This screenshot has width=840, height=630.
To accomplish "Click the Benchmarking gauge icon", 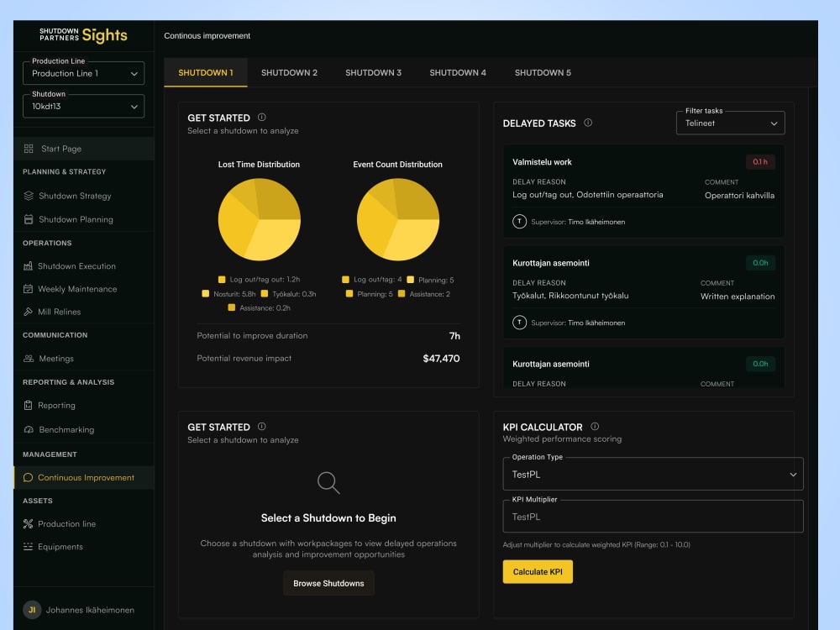I will click(29, 429).
